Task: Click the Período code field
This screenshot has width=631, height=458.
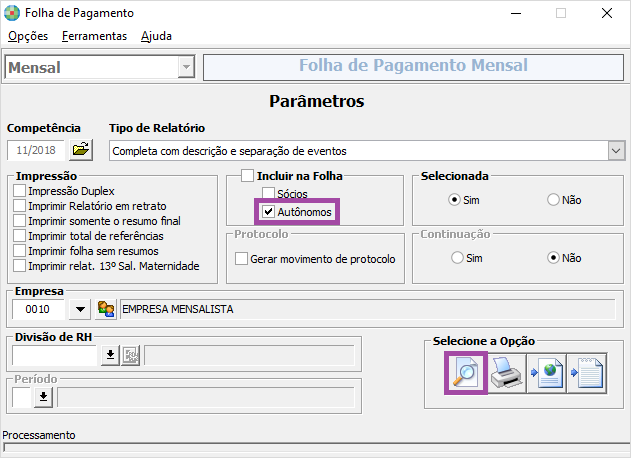Action: (x=22, y=397)
